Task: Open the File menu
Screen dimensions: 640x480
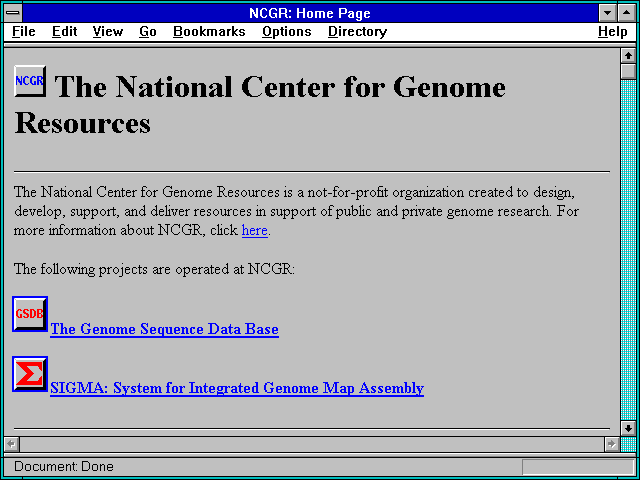Action: 24,31
